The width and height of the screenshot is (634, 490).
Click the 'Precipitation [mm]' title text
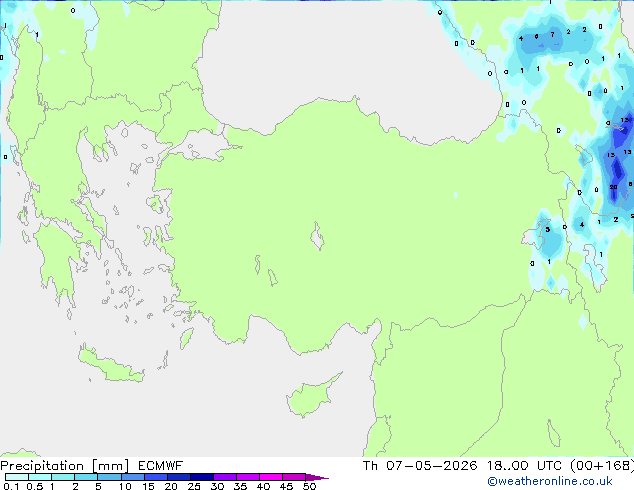coord(65,466)
